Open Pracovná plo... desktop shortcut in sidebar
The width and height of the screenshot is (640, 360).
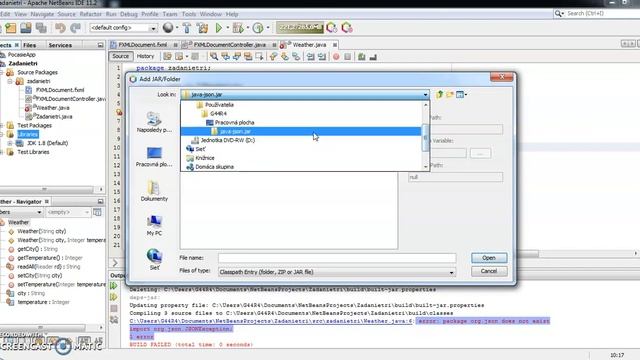tap(154, 157)
